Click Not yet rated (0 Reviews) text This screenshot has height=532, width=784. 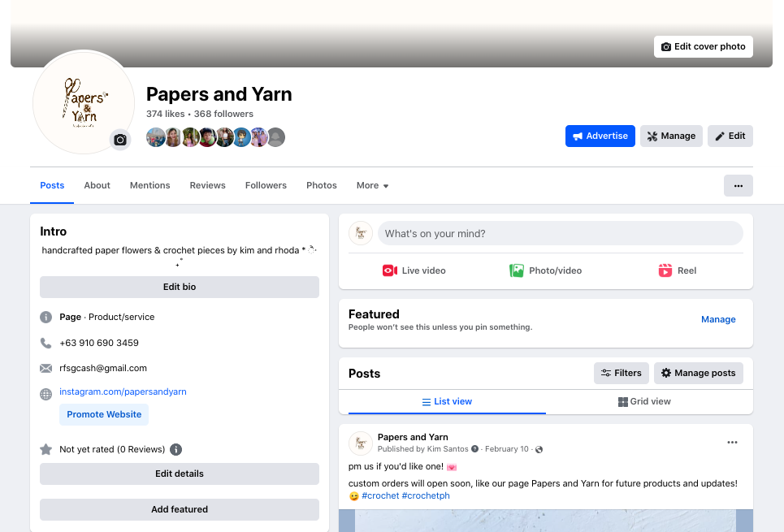112,449
